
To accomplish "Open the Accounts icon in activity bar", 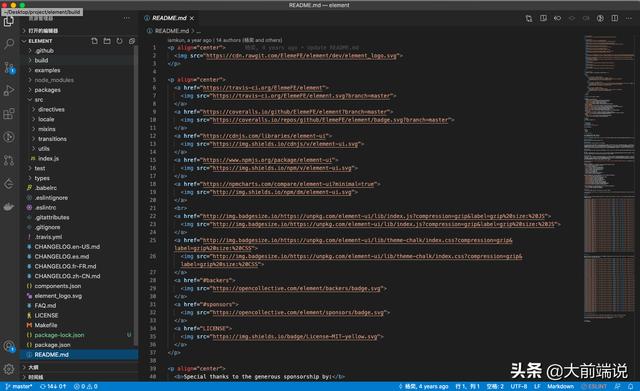I will click(x=9, y=347).
